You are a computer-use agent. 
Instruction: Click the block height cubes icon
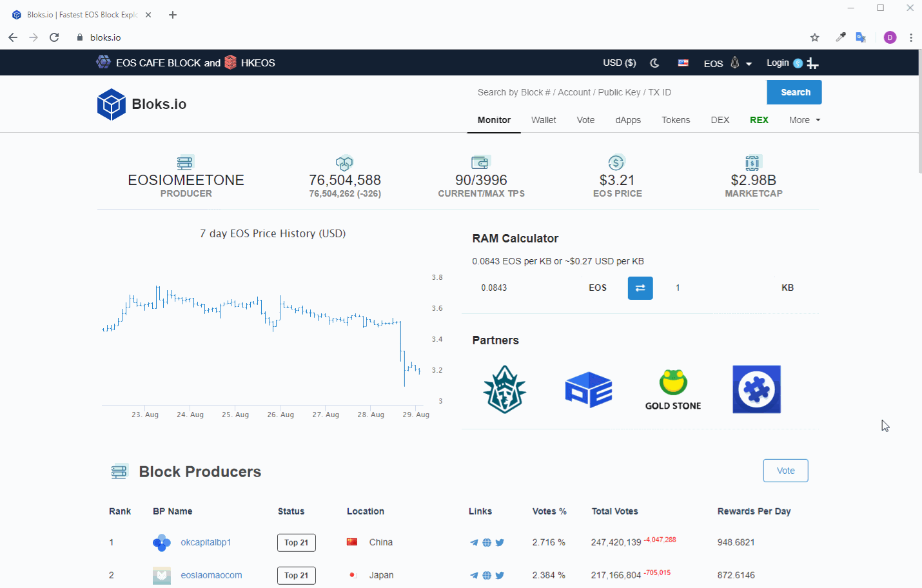tap(344, 162)
